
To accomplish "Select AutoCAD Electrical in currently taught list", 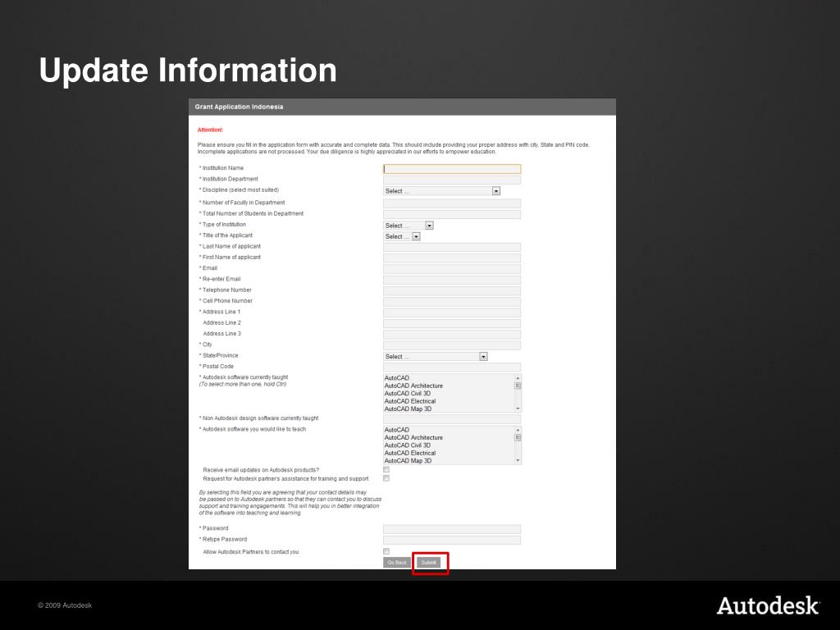I will coord(449,401).
